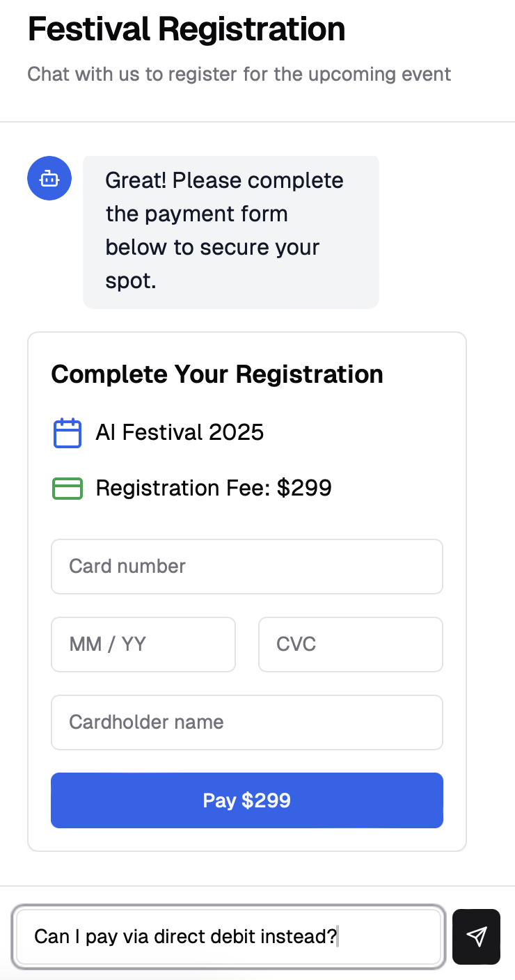Viewport: 515px width, 980px height.
Task: Focus the Card number field
Action: click(246, 567)
